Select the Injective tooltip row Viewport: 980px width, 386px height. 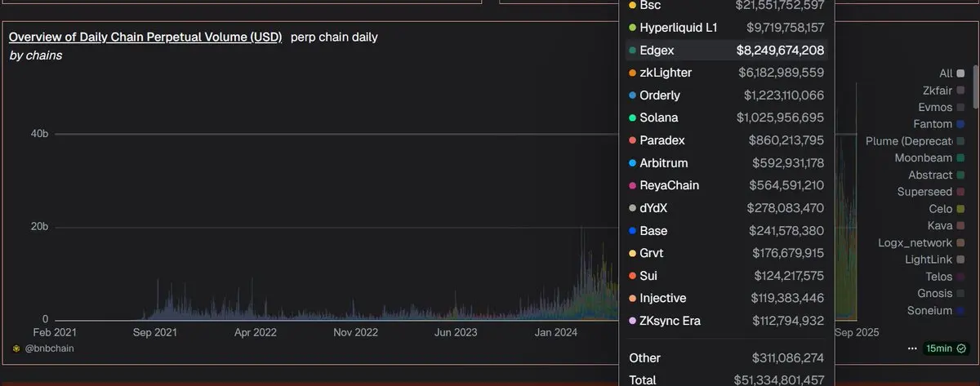727,298
